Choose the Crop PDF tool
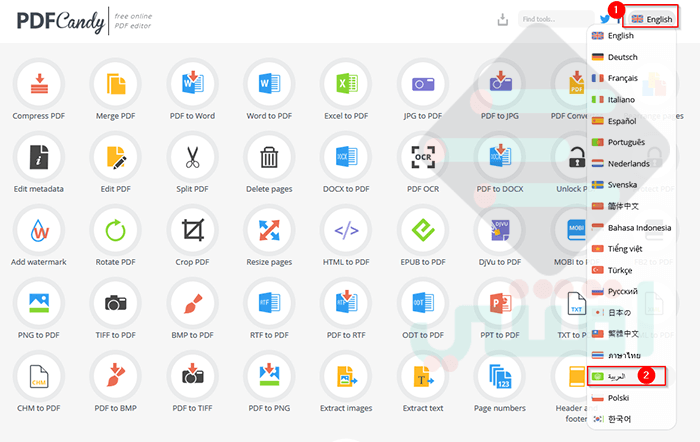Image resolution: width=700 pixels, height=442 pixels. pos(192,231)
